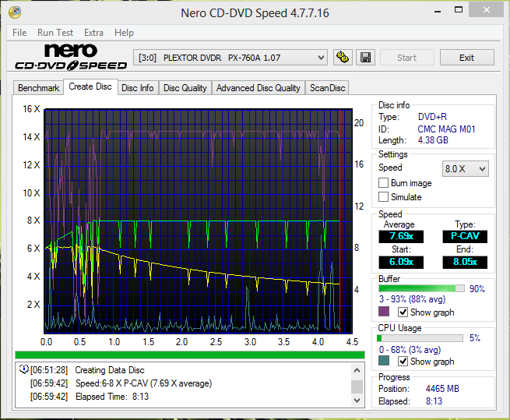Viewport: 510px width, 420px height.
Task: Click the CPU Usage level bar
Action: (420, 338)
